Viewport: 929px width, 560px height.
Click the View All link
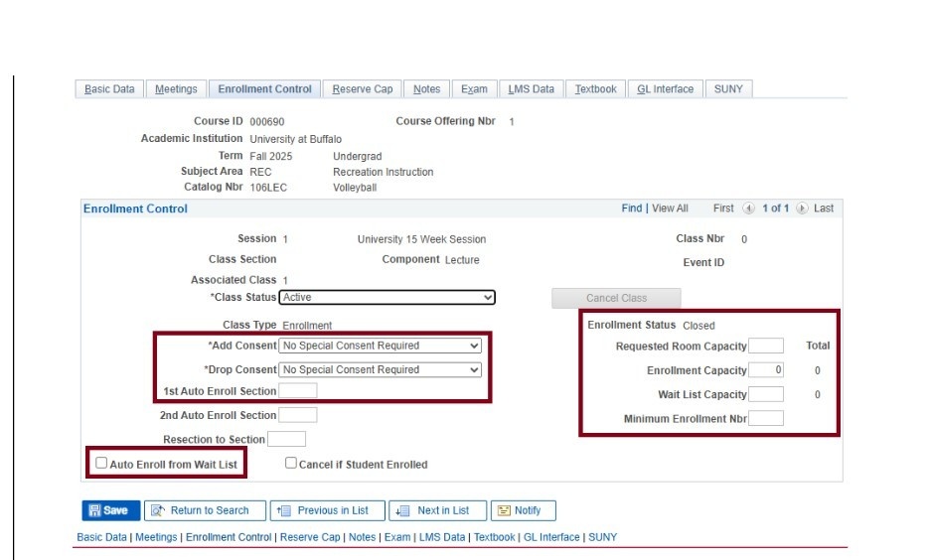pos(670,209)
